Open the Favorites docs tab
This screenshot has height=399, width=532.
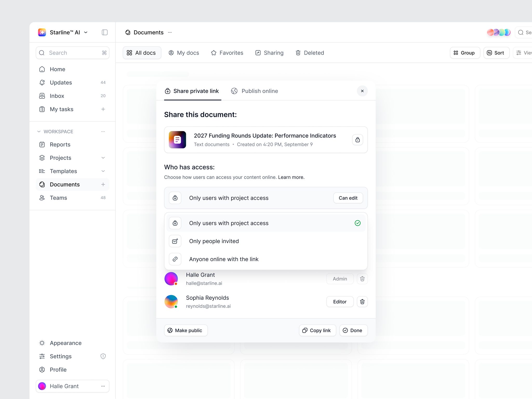click(x=227, y=53)
